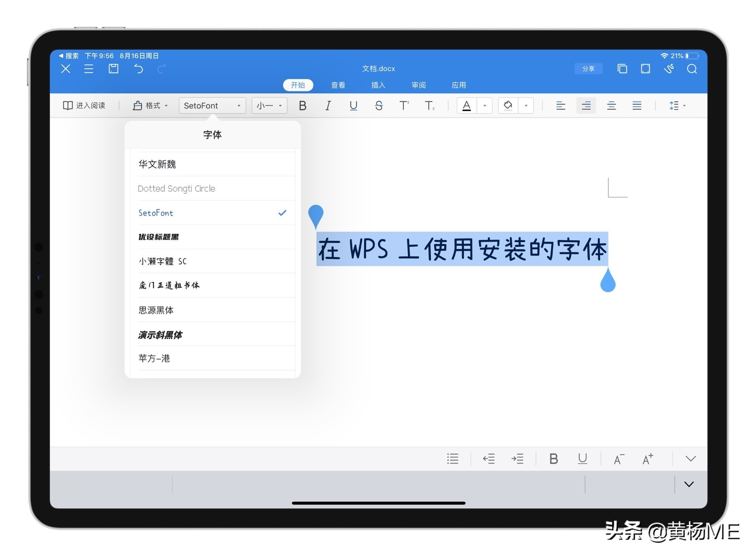Toggle strikethrough formatting
The height and width of the screenshot is (557, 756).
tap(379, 105)
